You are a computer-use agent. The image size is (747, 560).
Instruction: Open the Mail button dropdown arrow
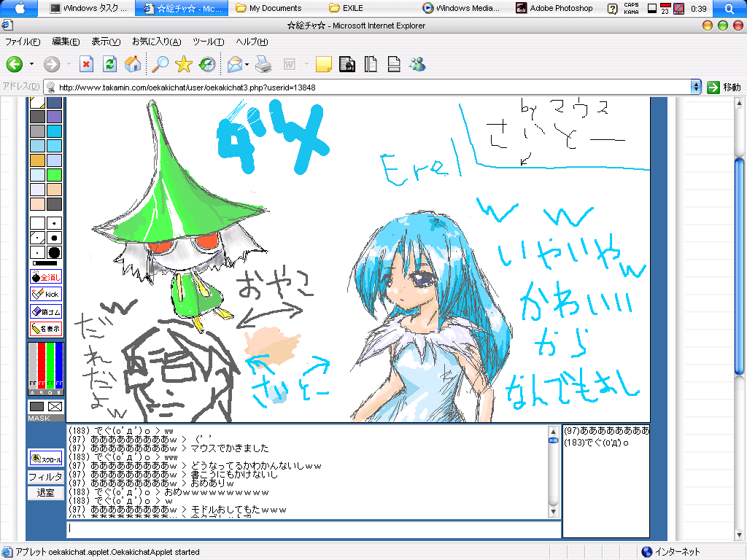click(247, 64)
